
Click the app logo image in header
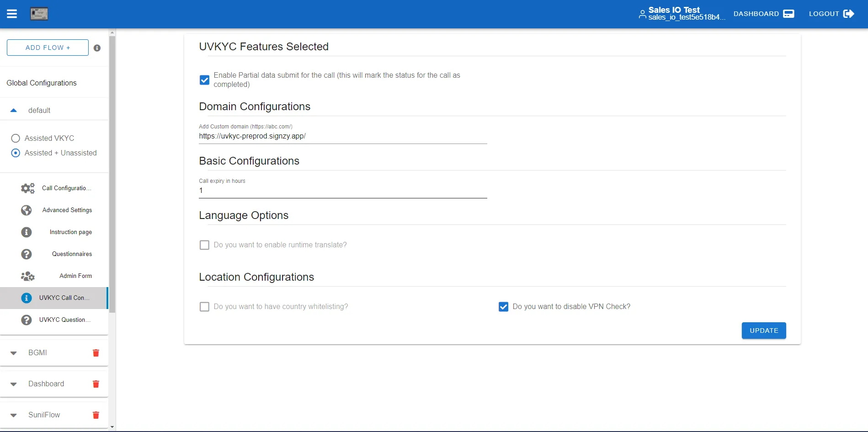pos(39,14)
